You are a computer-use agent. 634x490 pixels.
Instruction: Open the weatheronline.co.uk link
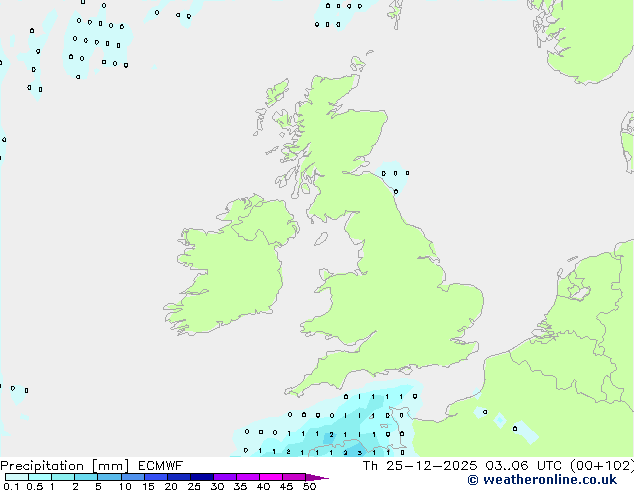(542, 480)
